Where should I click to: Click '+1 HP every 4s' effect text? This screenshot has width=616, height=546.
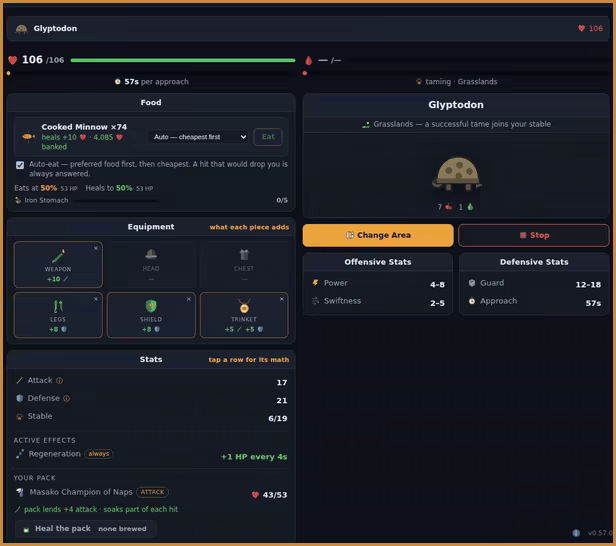pyautogui.click(x=254, y=457)
